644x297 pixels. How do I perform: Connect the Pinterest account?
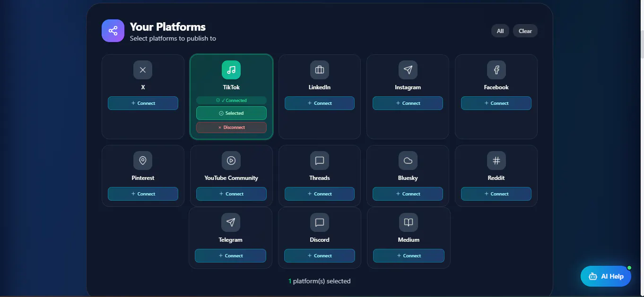click(x=143, y=194)
